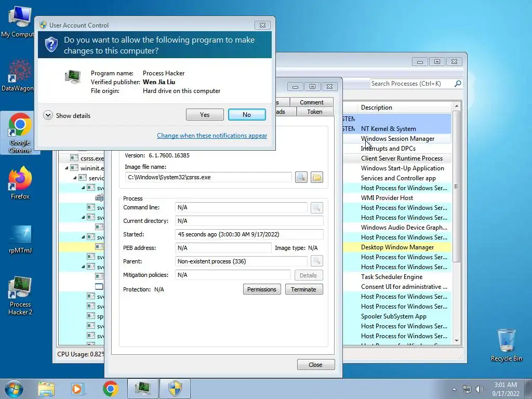Click CPU Usage in the status bar
This screenshot has width=532, height=399.
(81, 354)
